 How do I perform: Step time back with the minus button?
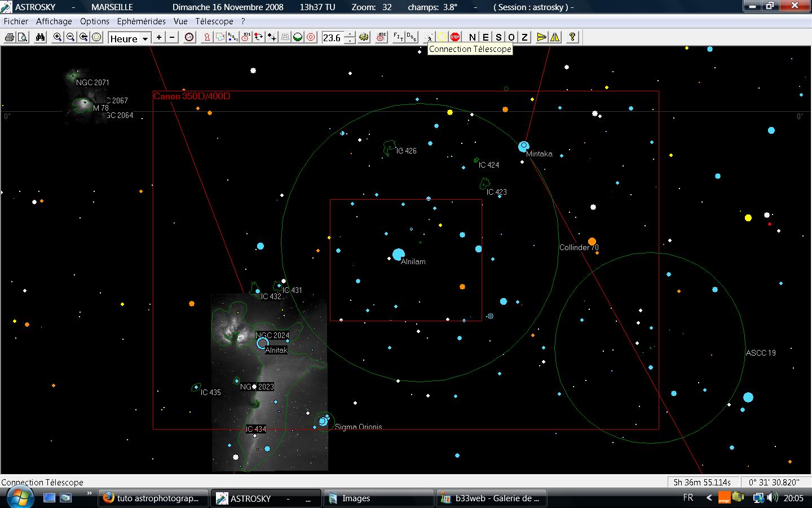click(x=172, y=37)
